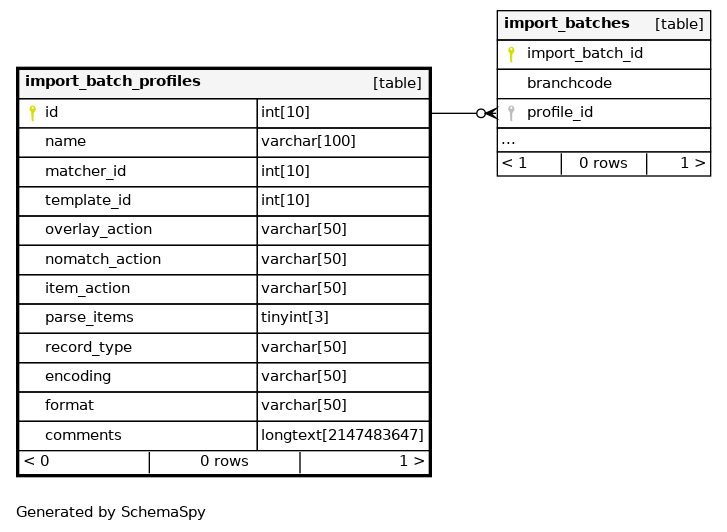Click the longtext[2147483647] type cell

(342, 436)
